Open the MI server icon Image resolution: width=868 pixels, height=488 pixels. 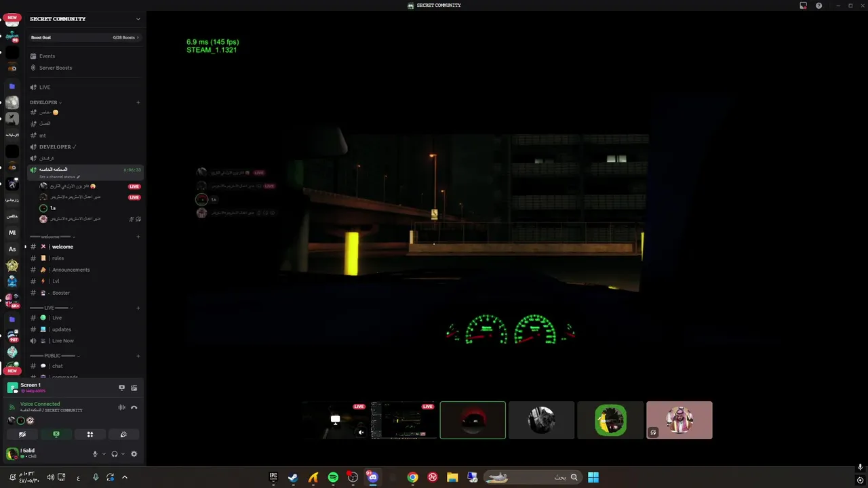coord(12,232)
